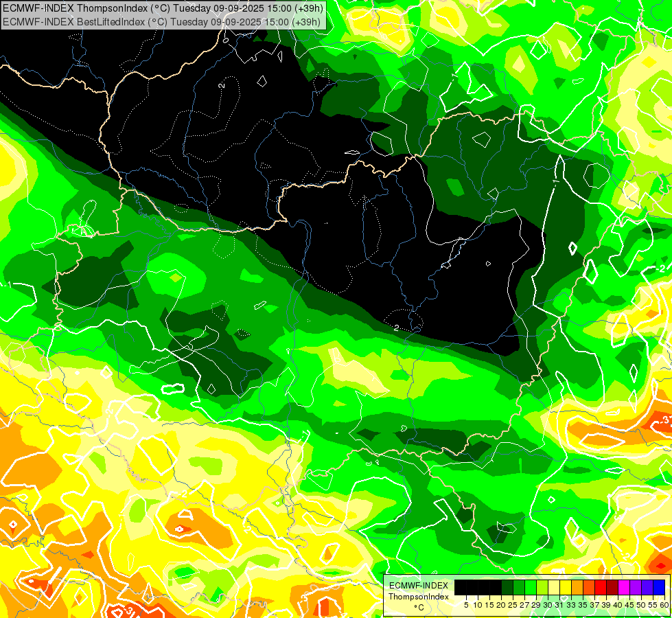Pick the purple legend swatch (45–50)
Screen dimensions: 672x618
[x=635, y=587]
